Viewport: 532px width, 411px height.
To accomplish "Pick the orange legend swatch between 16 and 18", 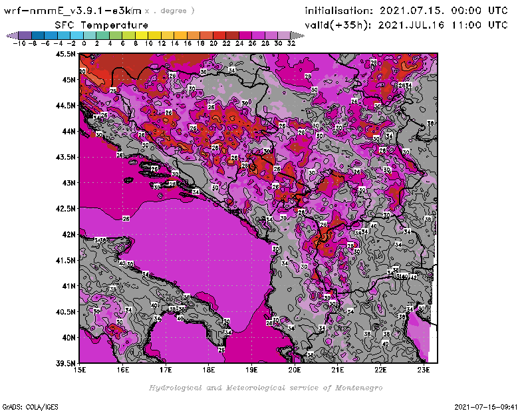I will (x=194, y=35).
